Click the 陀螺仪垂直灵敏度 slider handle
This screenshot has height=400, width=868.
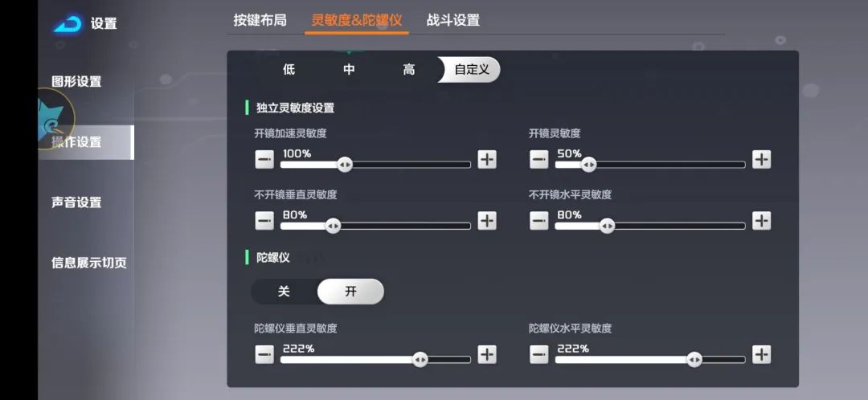(x=420, y=359)
